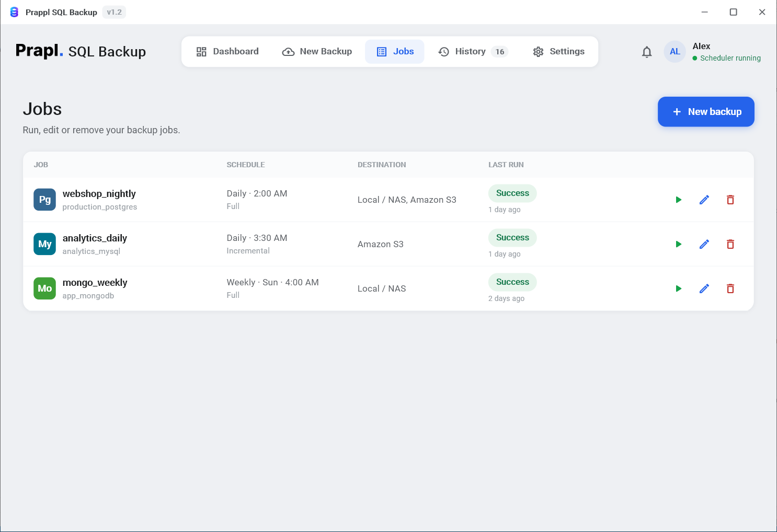Screen dimensions: 777x532
Task: Click the Daily · 2:00 AM schedule
Action: (257, 193)
